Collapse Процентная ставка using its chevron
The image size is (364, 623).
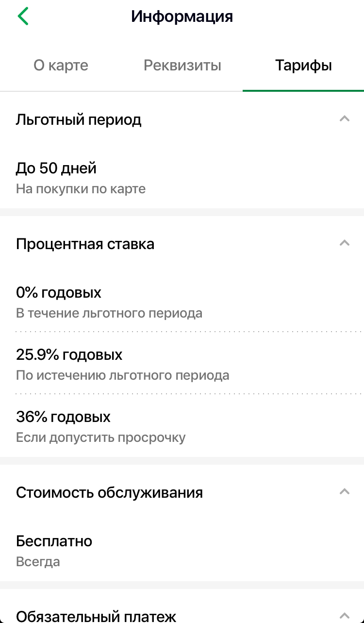[345, 243]
